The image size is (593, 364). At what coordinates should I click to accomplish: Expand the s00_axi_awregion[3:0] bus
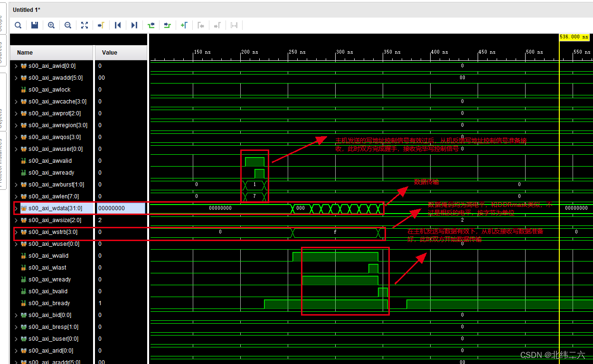[x=16, y=125]
